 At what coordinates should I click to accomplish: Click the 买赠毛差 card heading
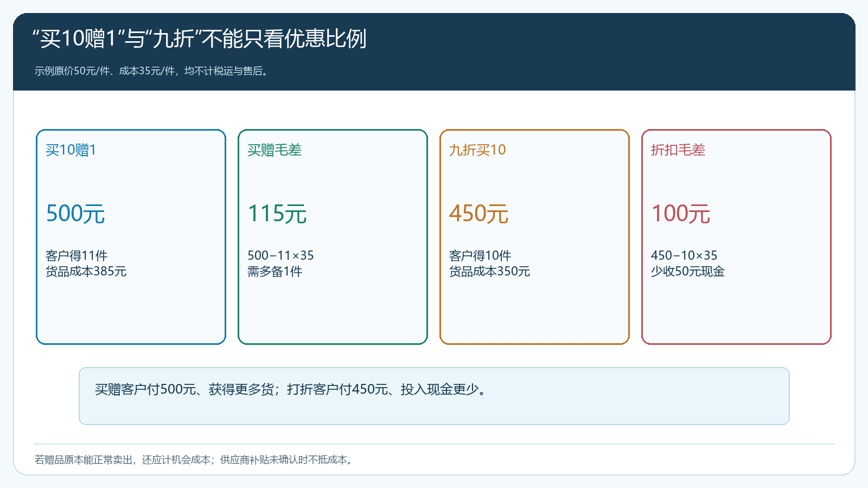[275, 150]
